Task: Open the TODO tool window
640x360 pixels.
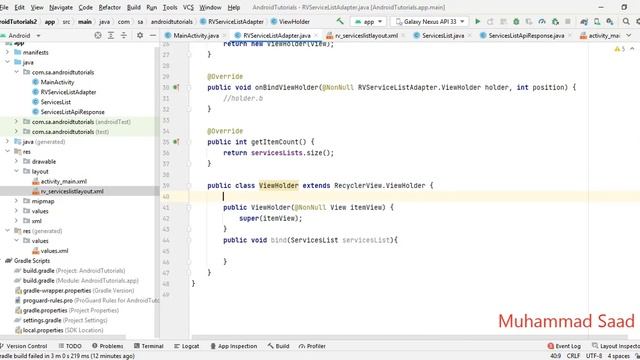Action: coord(70,346)
